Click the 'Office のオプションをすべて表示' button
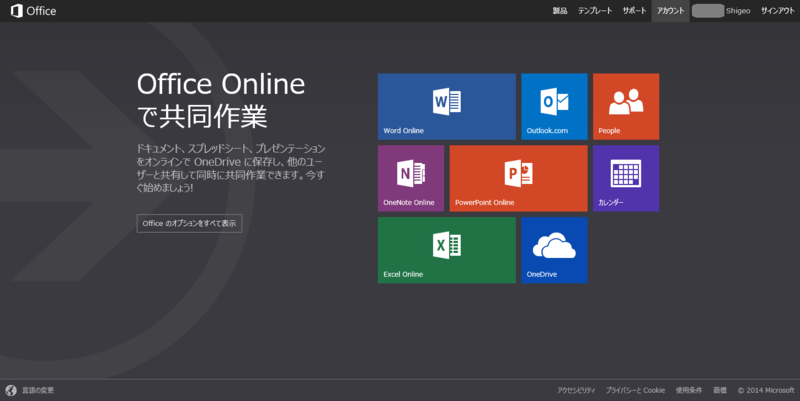The width and height of the screenshot is (800, 401). [189, 223]
